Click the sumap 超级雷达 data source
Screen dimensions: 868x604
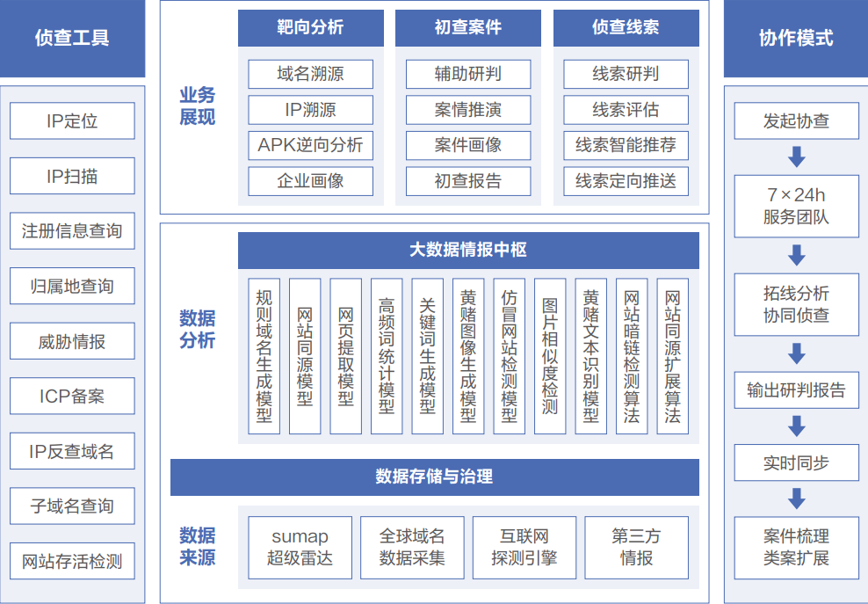point(300,547)
